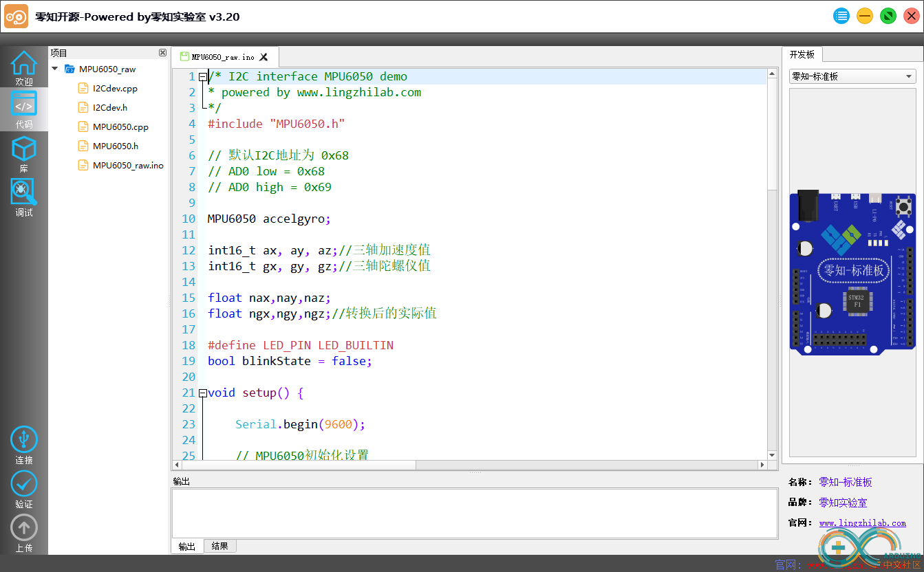Click the float ngx,ngy,ngz line

(x=322, y=313)
